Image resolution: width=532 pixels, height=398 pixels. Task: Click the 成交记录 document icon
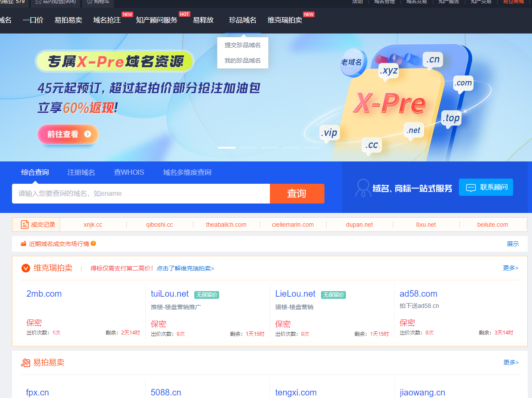pos(24,225)
